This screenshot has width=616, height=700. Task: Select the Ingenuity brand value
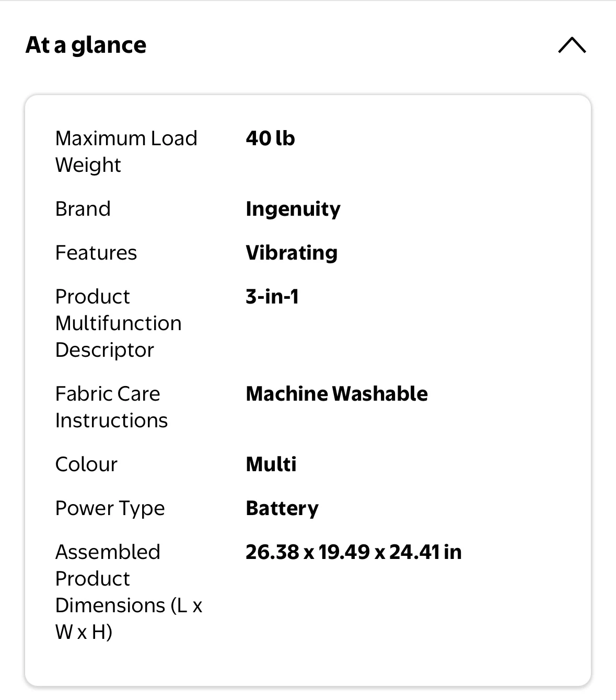tap(293, 209)
